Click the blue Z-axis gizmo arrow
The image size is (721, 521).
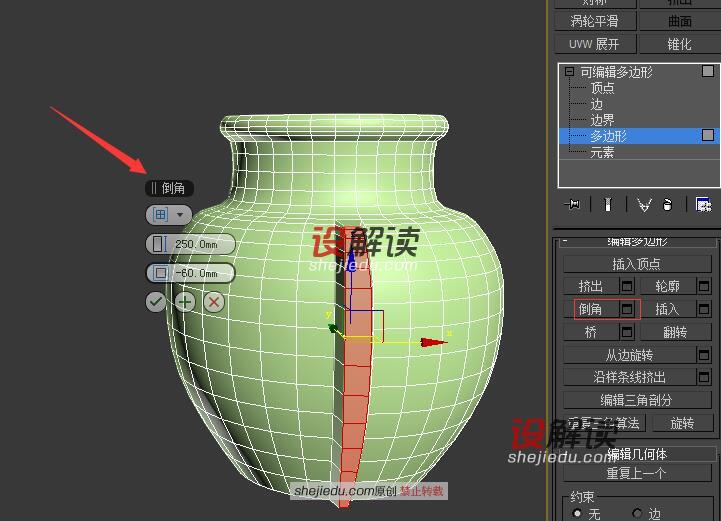(x=350, y=261)
